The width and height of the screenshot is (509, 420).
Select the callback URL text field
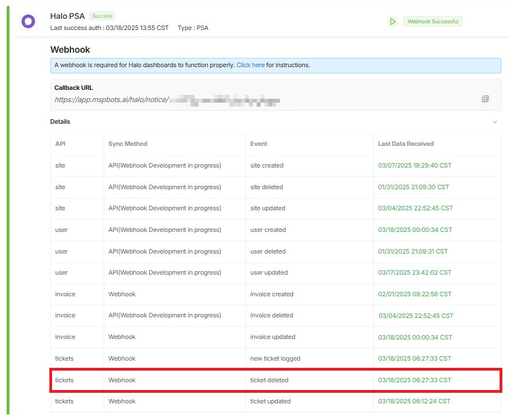point(167,100)
